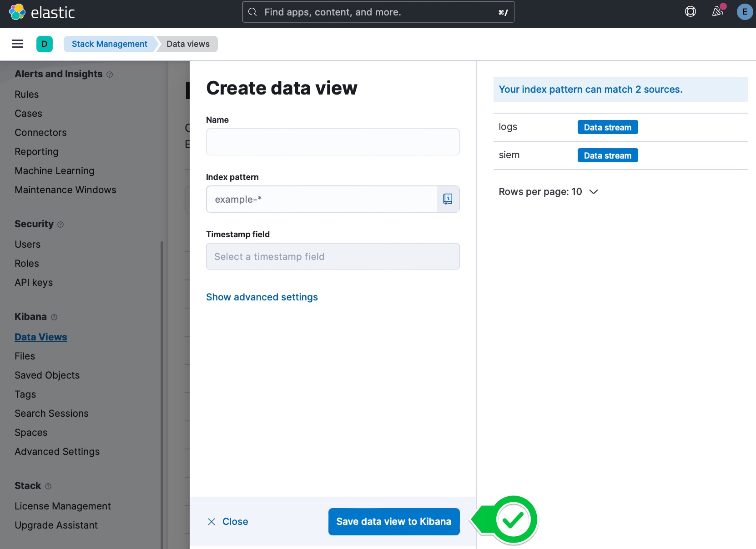This screenshot has height=549, width=756.
Task: Click the green D space avatar
Action: pyautogui.click(x=45, y=44)
